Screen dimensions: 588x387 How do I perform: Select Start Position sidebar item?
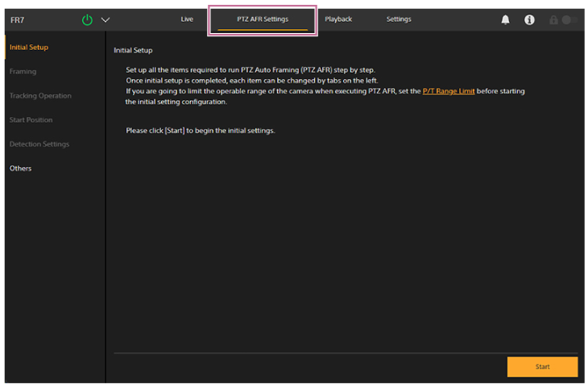coord(31,119)
